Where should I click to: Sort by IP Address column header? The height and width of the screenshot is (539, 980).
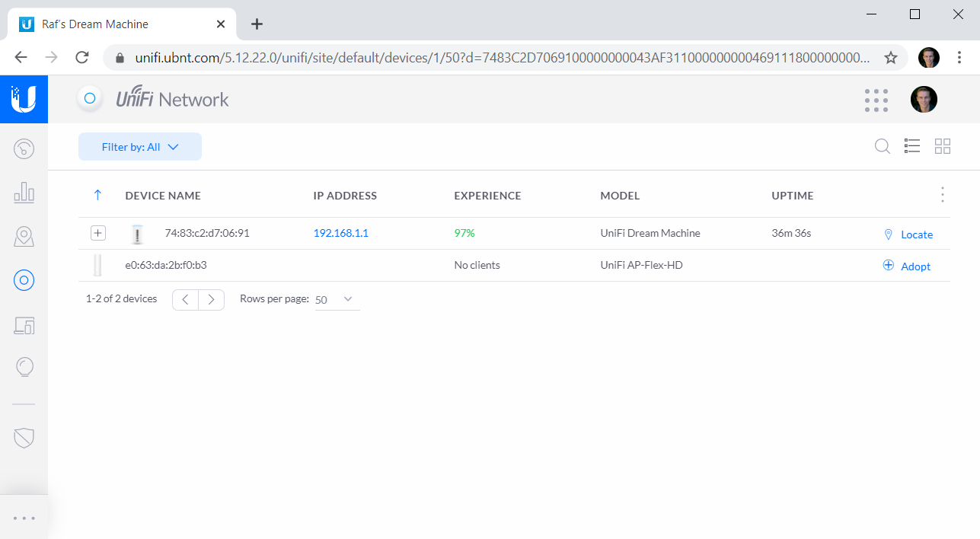345,196
